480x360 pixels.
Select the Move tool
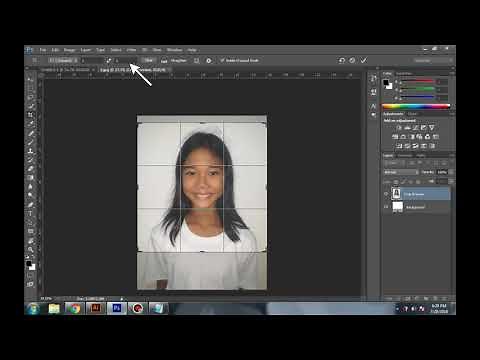[30, 80]
